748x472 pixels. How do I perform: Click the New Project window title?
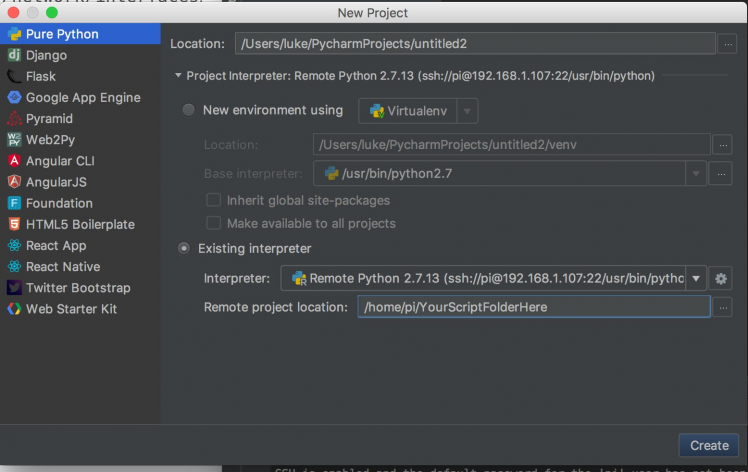[x=373, y=13]
